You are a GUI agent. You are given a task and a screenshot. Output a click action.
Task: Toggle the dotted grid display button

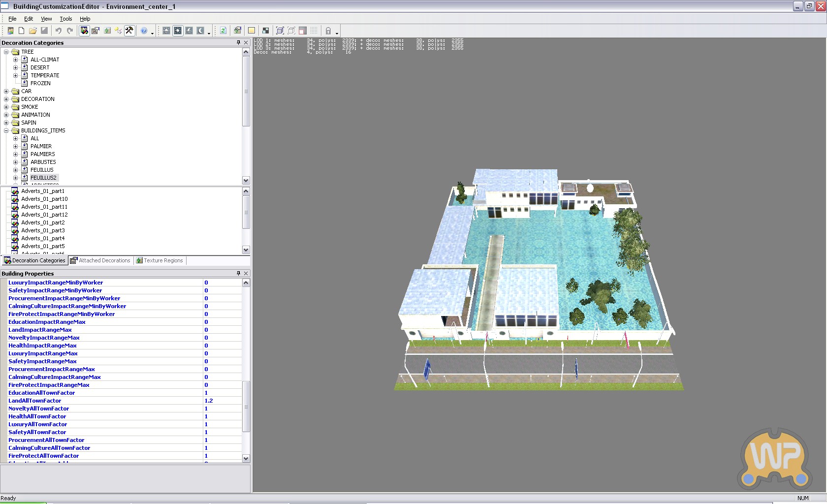[314, 31]
